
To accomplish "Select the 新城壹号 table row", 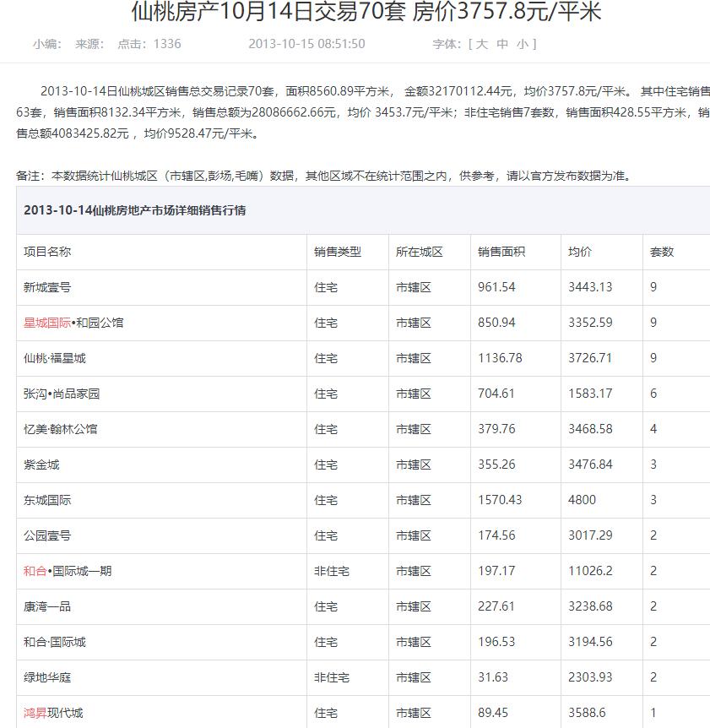I will point(47,286).
